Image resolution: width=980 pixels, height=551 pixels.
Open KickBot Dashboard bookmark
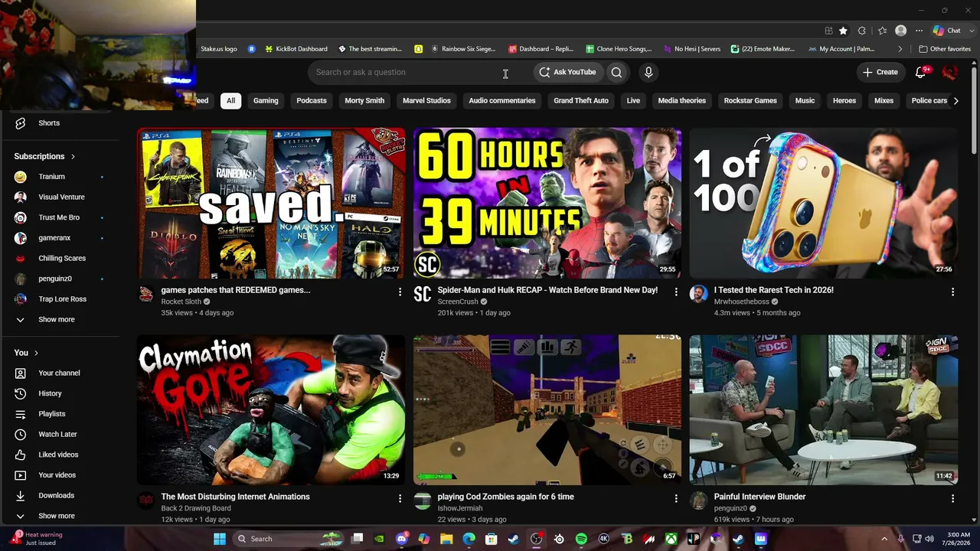pos(296,49)
